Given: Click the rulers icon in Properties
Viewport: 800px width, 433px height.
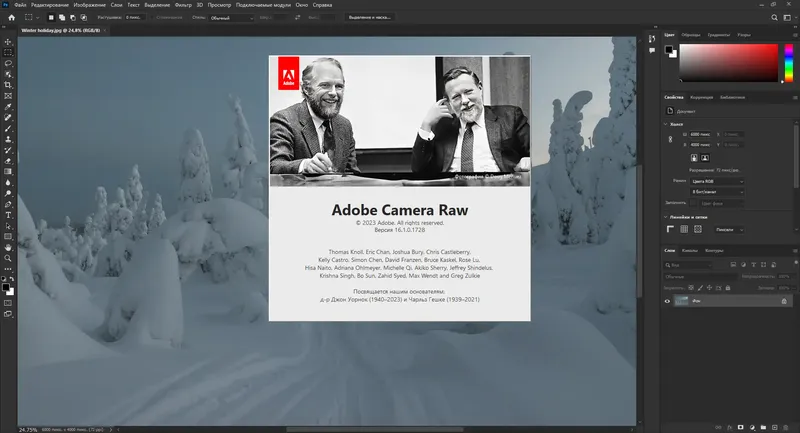Looking at the screenshot, I should (670, 230).
